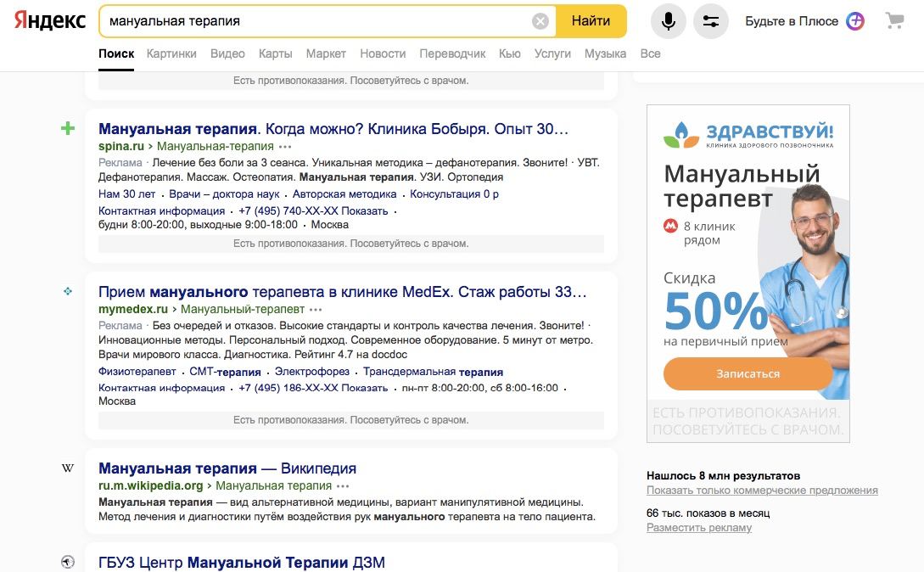Viewport: 924px width, 572px height.
Task: Open Трансдермальная терапия sitelink
Action: click(433, 372)
